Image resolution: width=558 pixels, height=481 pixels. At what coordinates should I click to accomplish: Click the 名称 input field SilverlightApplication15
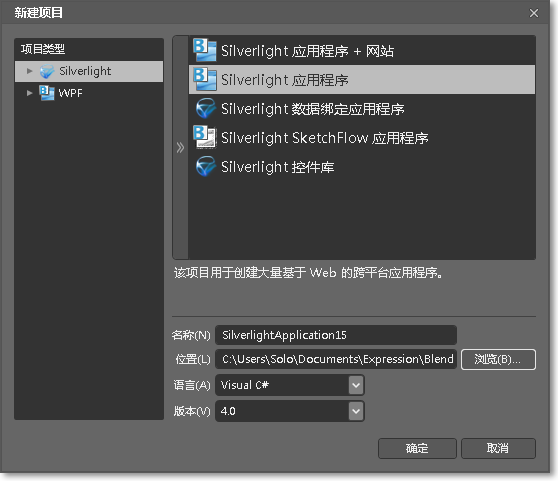point(336,335)
